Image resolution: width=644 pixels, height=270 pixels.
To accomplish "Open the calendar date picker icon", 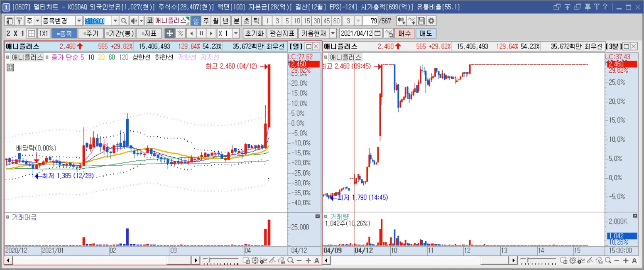I will [378, 33].
